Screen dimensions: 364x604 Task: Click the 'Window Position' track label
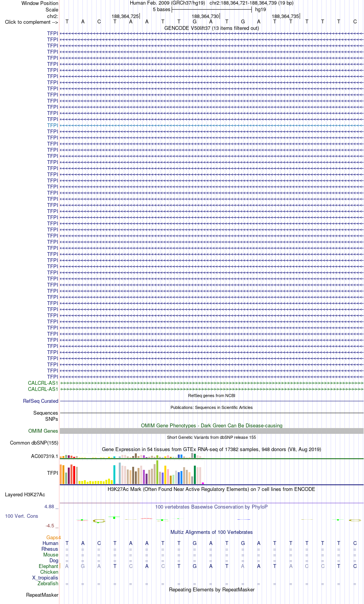(x=40, y=3)
